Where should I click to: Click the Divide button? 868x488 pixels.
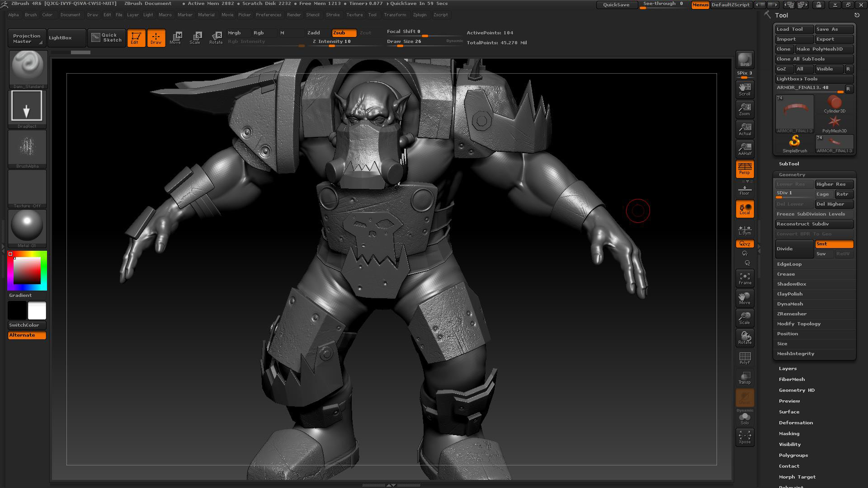click(x=794, y=249)
